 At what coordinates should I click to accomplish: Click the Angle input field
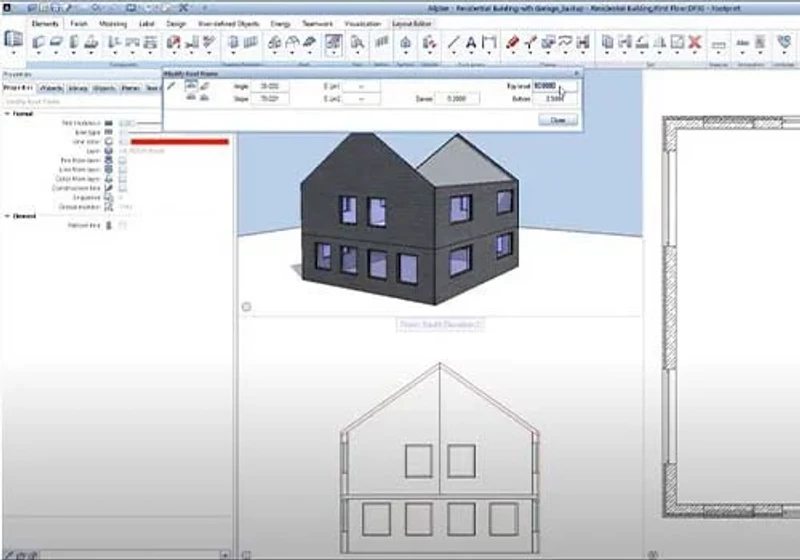point(270,86)
